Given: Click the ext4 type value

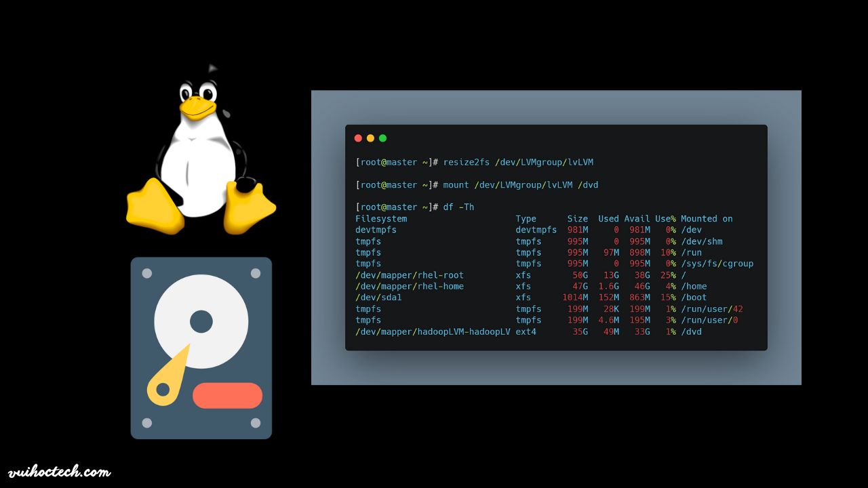Looking at the screenshot, I should [x=526, y=331].
